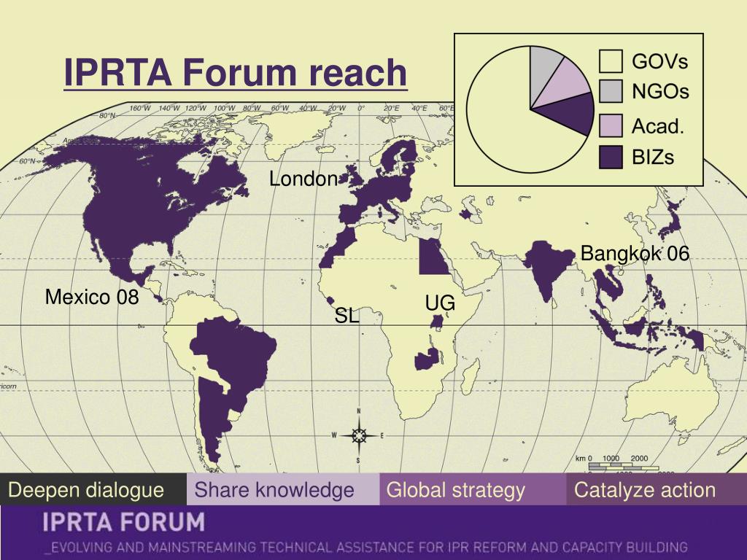The height and width of the screenshot is (560, 747).
Task: Click the 'GOVs' legend label
Action: coord(659,61)
